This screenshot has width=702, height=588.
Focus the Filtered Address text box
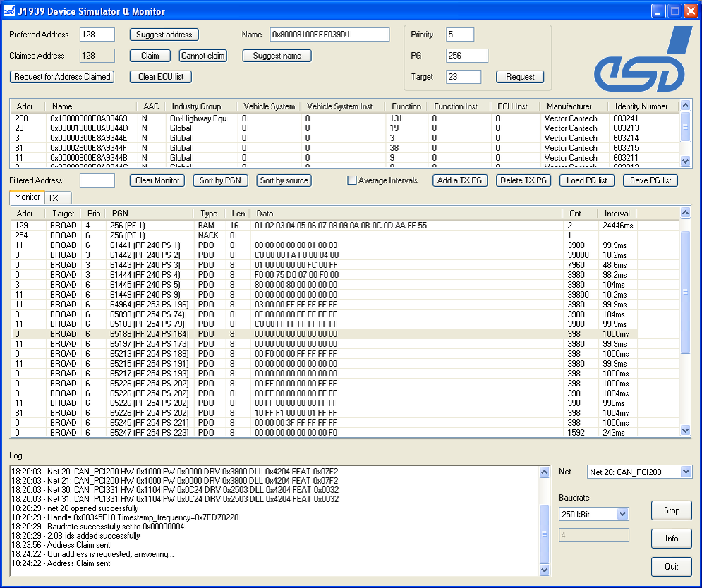97,180
